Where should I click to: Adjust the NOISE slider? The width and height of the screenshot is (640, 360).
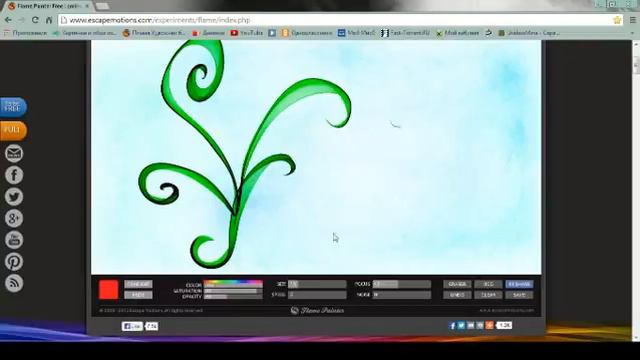402,295
